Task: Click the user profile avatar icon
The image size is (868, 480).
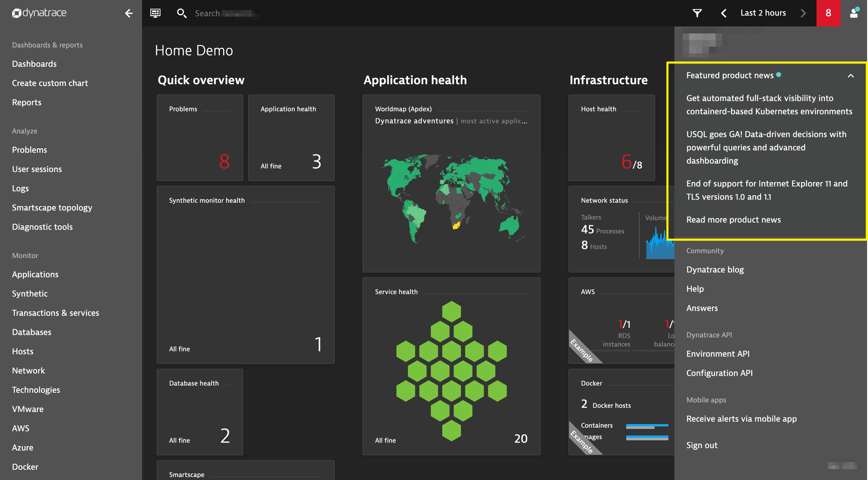Action: (x=854, y=13)
